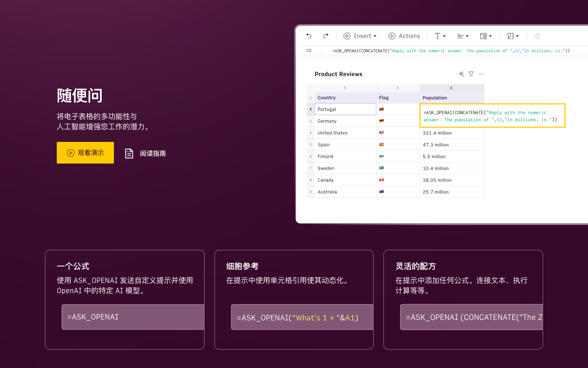Viewport: 588px width, 368px height.
Task: Click the redo arrow in the toolbar
Action: (325, 36)
